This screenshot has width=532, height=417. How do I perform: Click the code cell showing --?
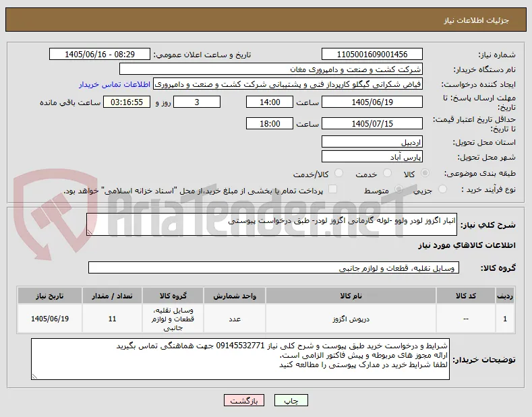pyautogui.click(x=465, y=319)
